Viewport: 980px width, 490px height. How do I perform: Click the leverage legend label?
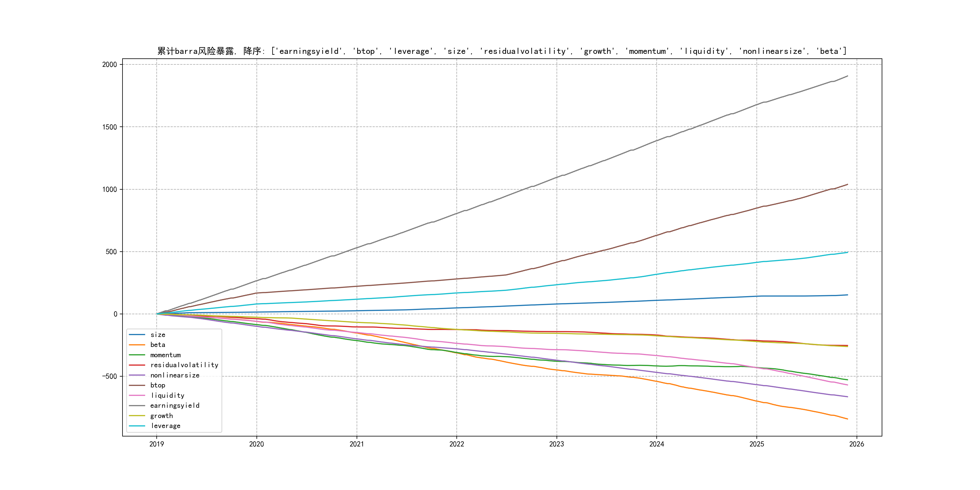coord(165,426)
